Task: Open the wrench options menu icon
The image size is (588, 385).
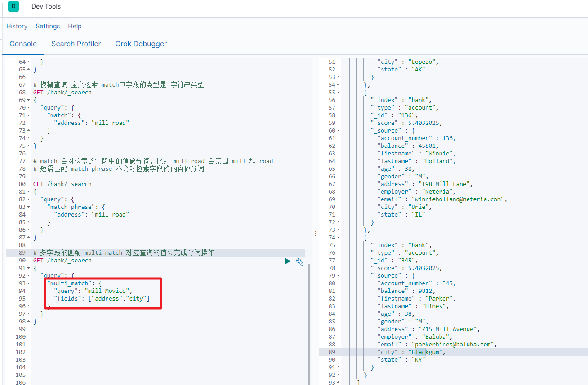Action: (x=300, y=261)
